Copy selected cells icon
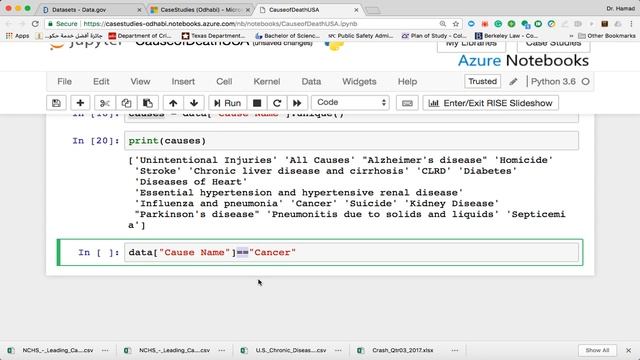 pyautogui.click(x=126, y=103)
